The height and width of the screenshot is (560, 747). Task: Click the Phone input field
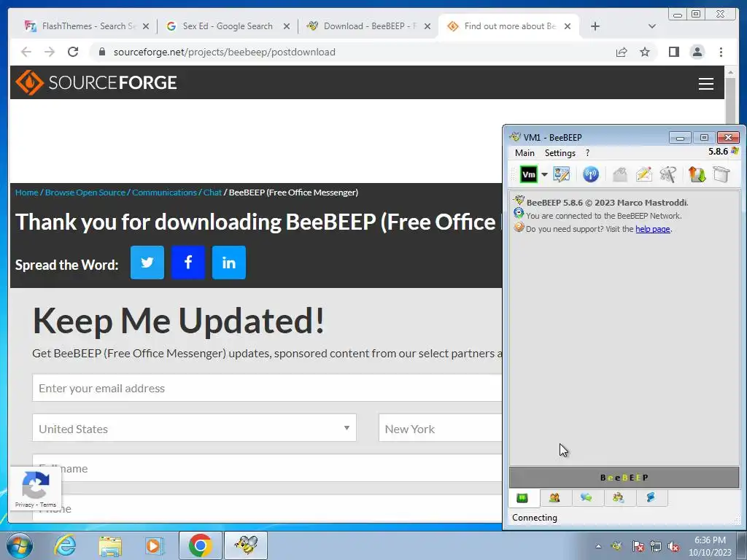click(267, 508)
